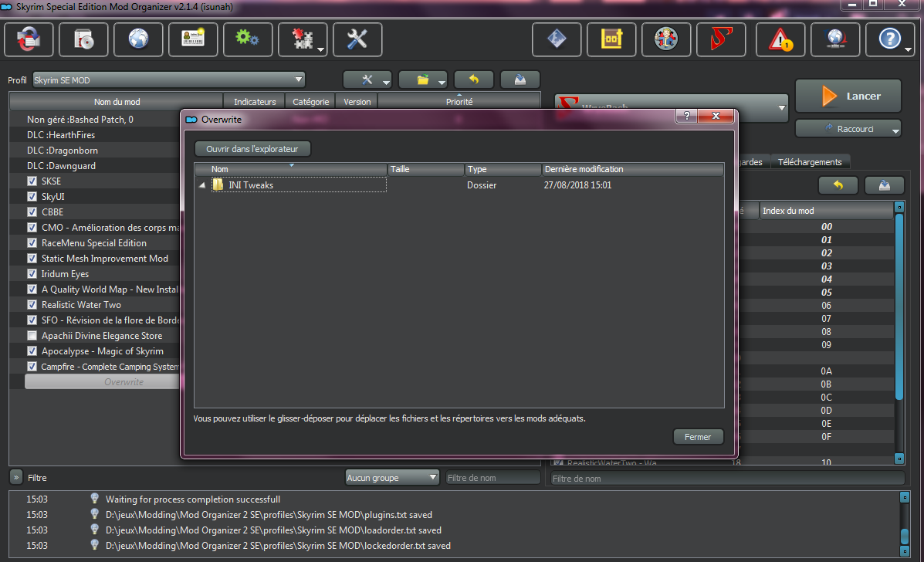Uncheck the SkyUI mod checkbox
924x562 pixels.
[32, 196]
